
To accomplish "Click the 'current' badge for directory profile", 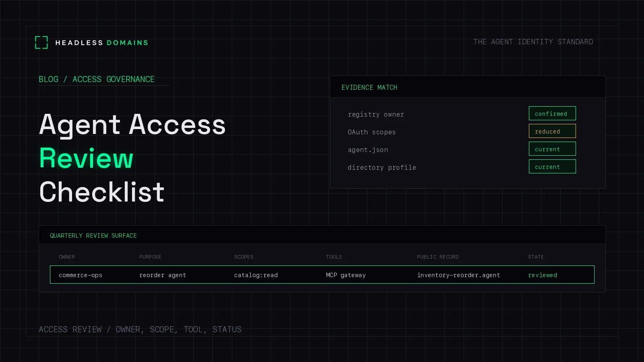I will coord(552,167).
